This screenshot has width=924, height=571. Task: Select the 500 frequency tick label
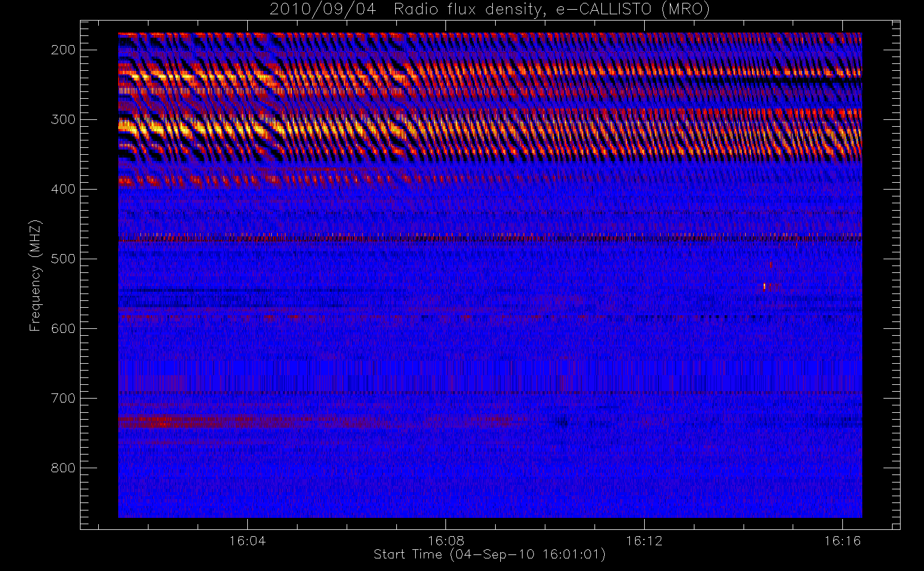63,259
